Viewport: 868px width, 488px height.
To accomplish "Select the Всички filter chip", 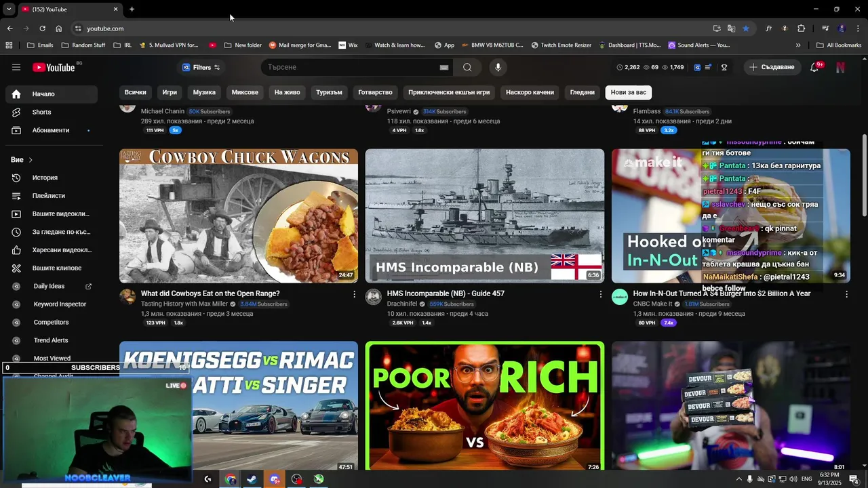I will pyautogui.click(x=136, y=92).
